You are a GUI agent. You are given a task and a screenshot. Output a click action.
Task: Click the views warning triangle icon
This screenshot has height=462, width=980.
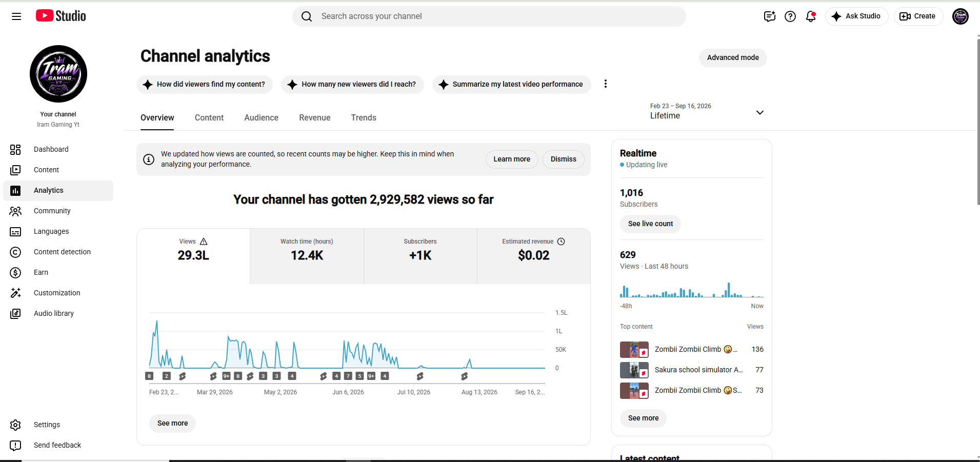(x=204, y=242)
